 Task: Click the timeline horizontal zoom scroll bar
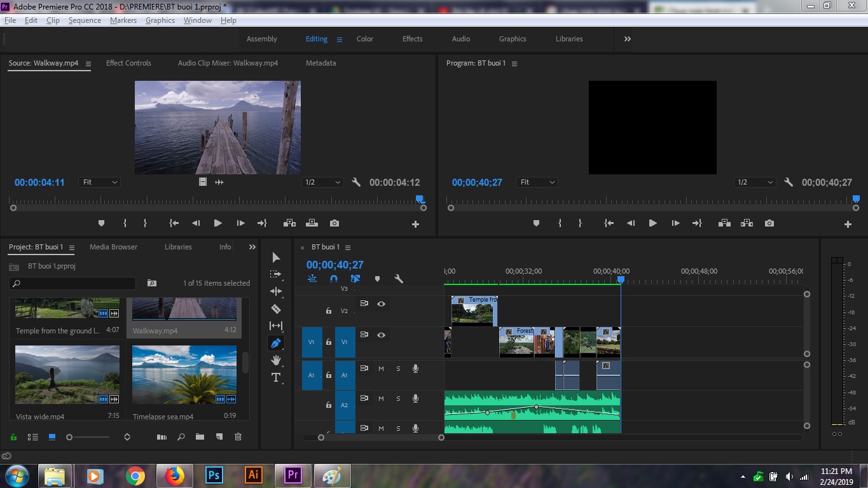tap(381, 437)
